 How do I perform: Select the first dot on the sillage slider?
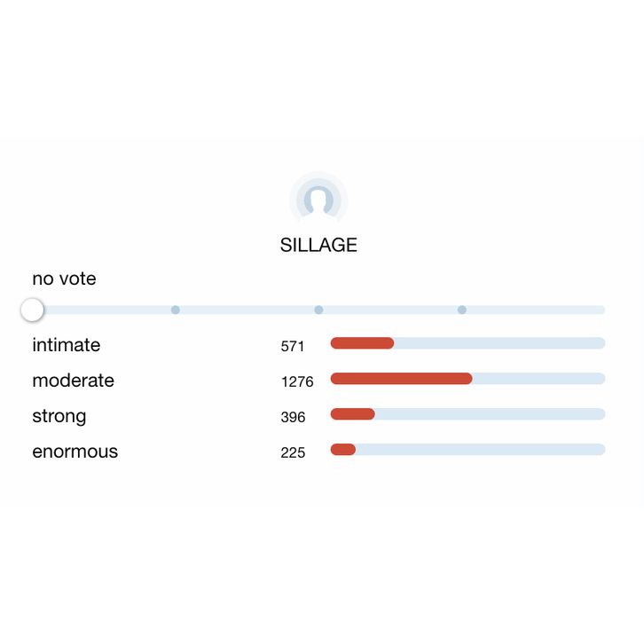176,310
